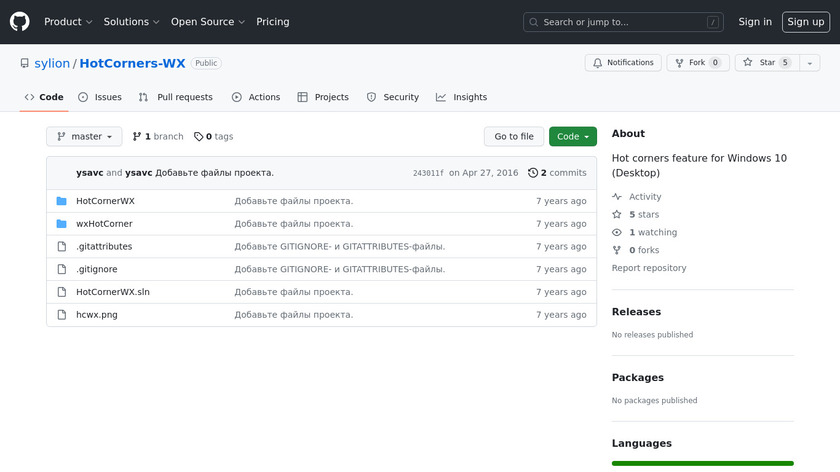This screenshot has height=472, width=840.
Task: Click the GitHub logo icon
Action: pyautogui.click(x=20, y=21)
